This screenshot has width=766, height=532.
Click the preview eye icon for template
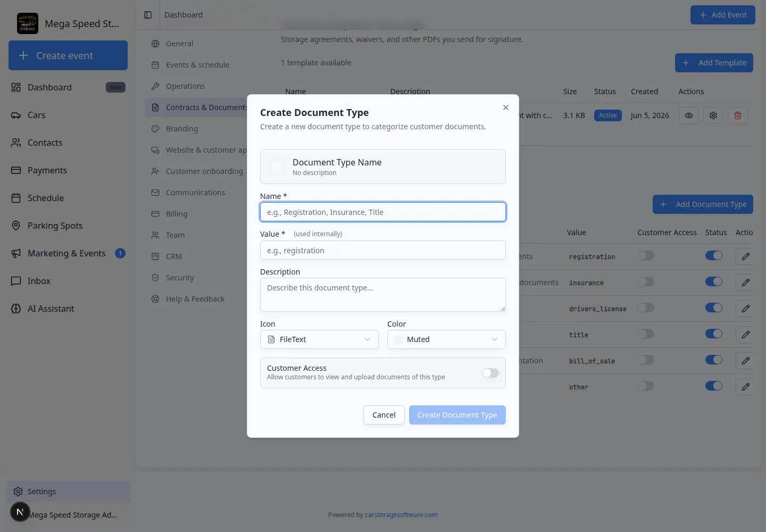coord(688,115)
